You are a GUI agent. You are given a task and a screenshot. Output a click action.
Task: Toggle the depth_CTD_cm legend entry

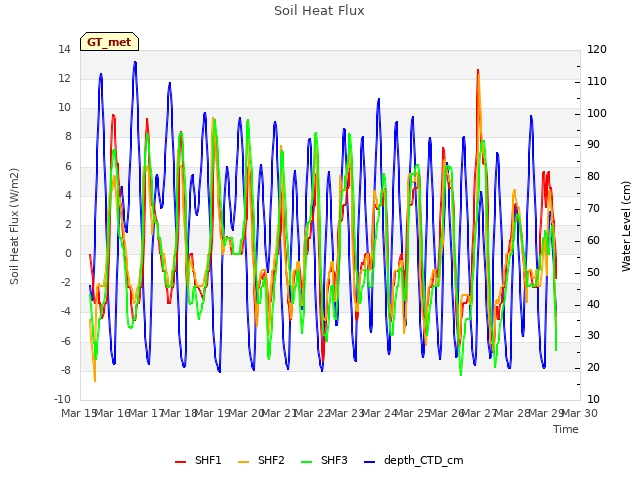[414, 460]
